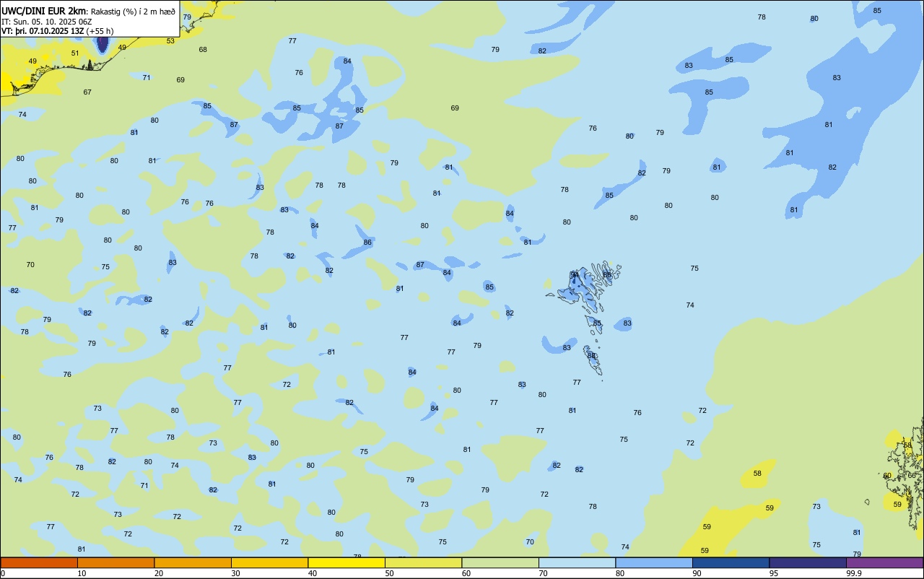Viewport: 924px width, 579px height.
Task: Click the 'Rakastig (%) í 2 m hæð' label
Action: tap(133, 11)
